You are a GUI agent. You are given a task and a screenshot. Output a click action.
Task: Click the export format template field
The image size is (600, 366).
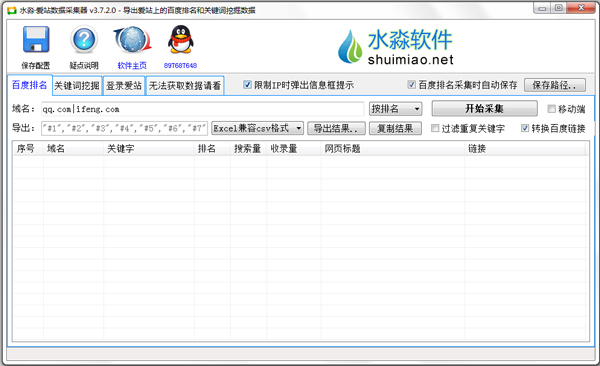pyautogui.click(x=124, y=128)
